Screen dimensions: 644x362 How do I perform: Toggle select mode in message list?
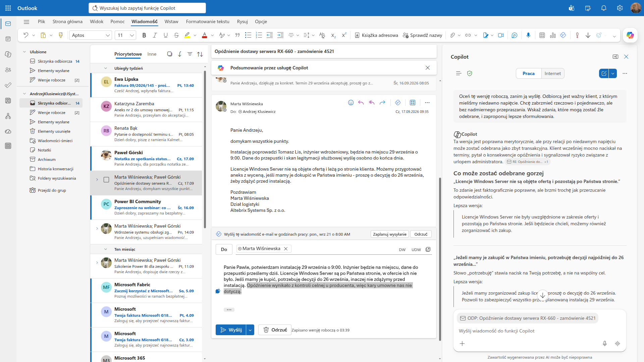[170, 54]
